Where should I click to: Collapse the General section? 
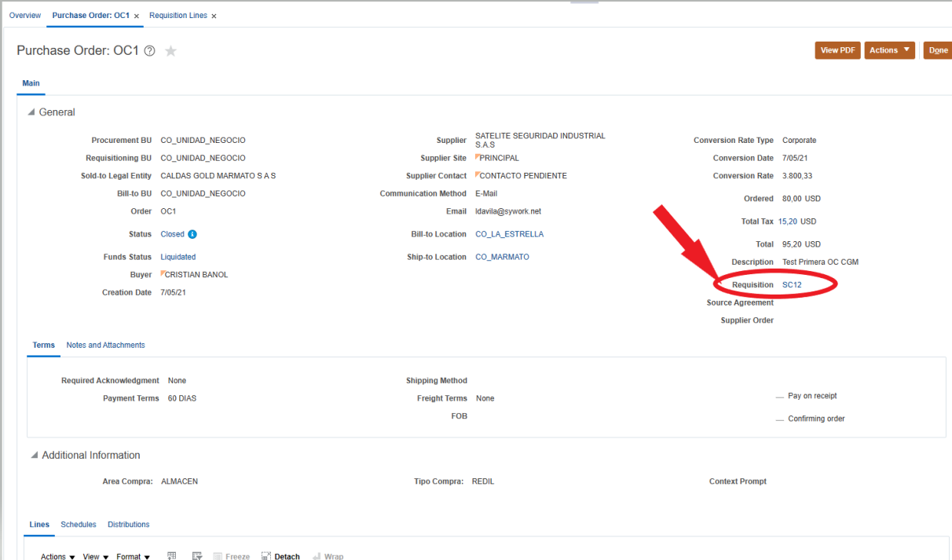32,112
